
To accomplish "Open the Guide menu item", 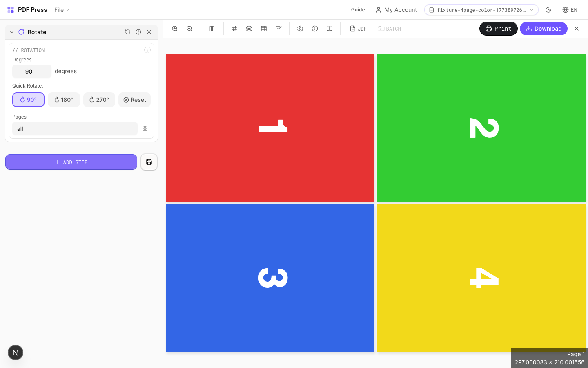I will (x=358, y=10).
